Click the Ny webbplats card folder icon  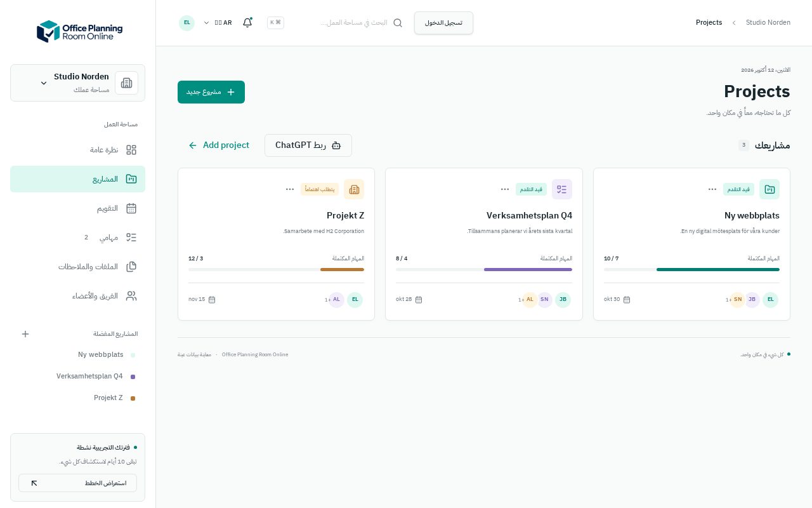click(769, 189)
